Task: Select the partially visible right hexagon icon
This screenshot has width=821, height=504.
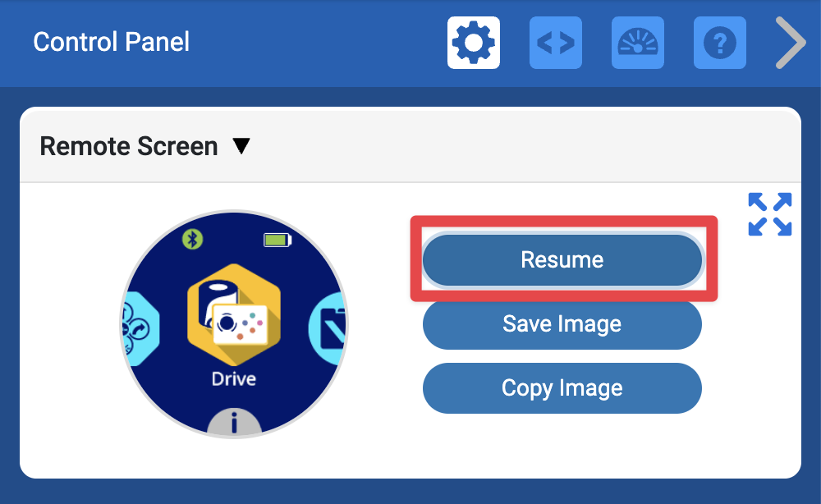Action: coord(328,328)
